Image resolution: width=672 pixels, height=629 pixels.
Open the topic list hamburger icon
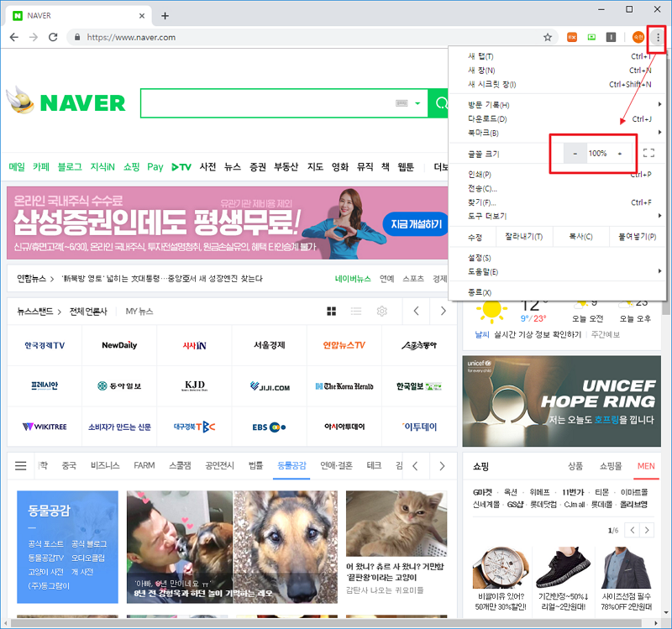20,466
